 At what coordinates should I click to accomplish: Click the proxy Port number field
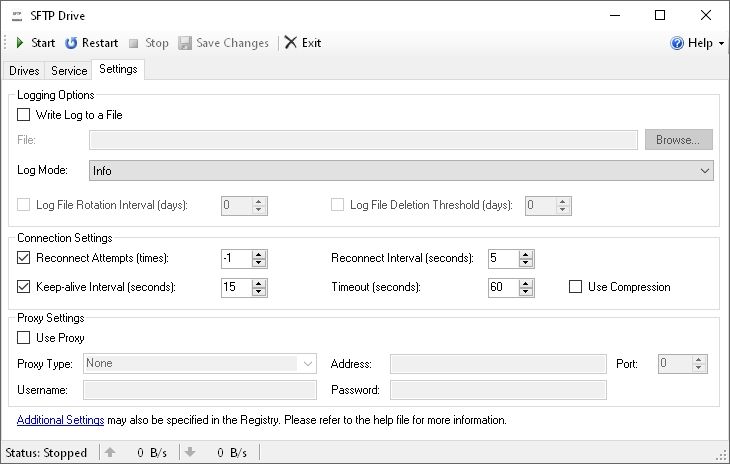pyautogui.click(x=675, y=363)
